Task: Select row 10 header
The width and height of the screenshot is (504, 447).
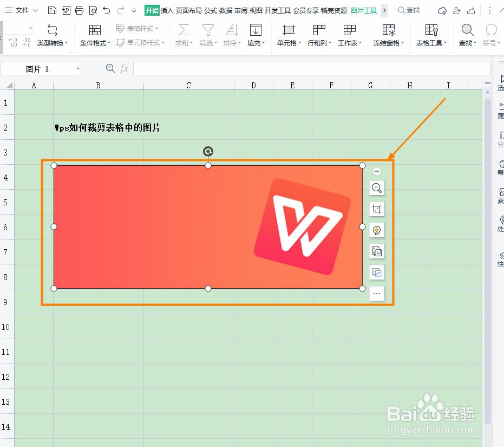Action: pos(6,327)
